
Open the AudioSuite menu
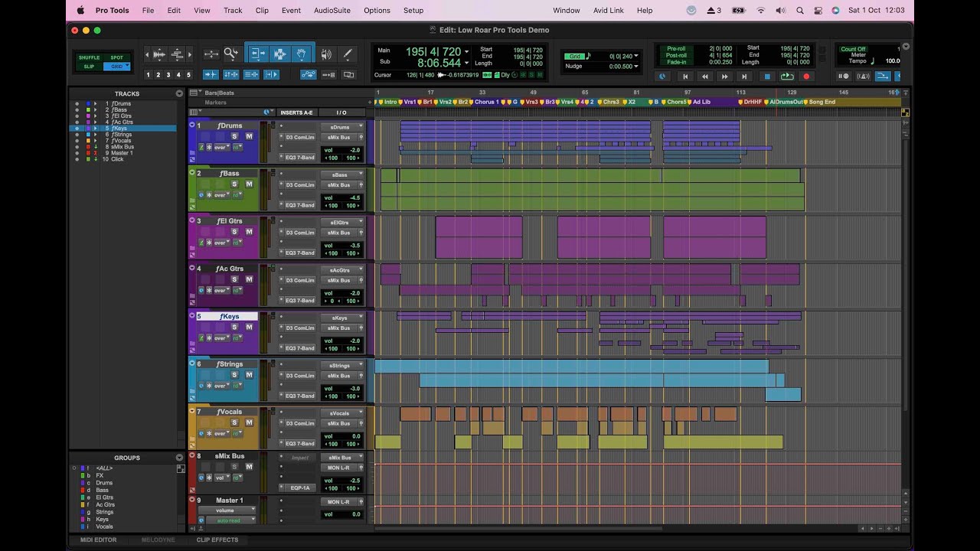tap(332, 11)
